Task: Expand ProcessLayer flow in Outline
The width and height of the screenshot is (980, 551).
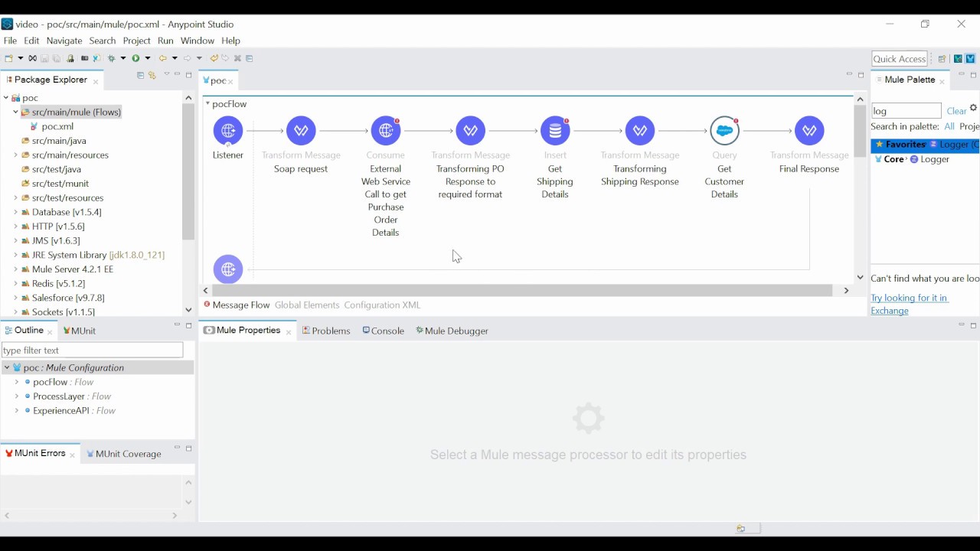Action: click(17, 397)
